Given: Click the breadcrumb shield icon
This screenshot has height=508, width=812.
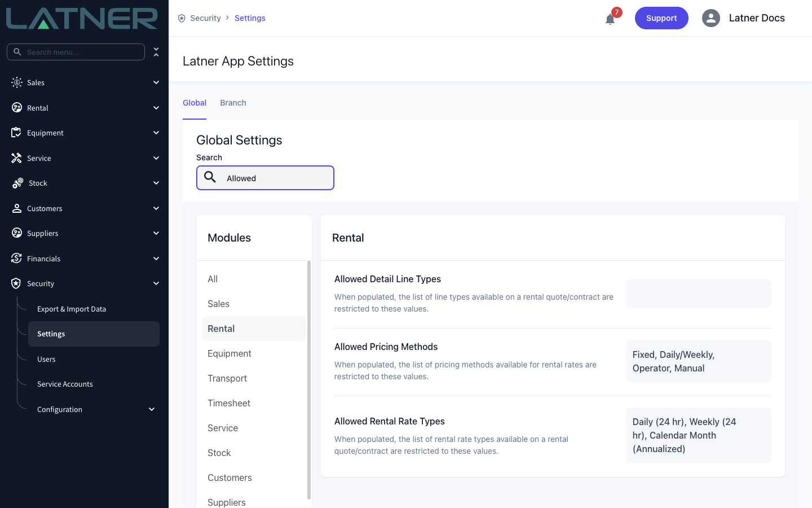Looking at the screenshot, I should [x=182, y=18].
